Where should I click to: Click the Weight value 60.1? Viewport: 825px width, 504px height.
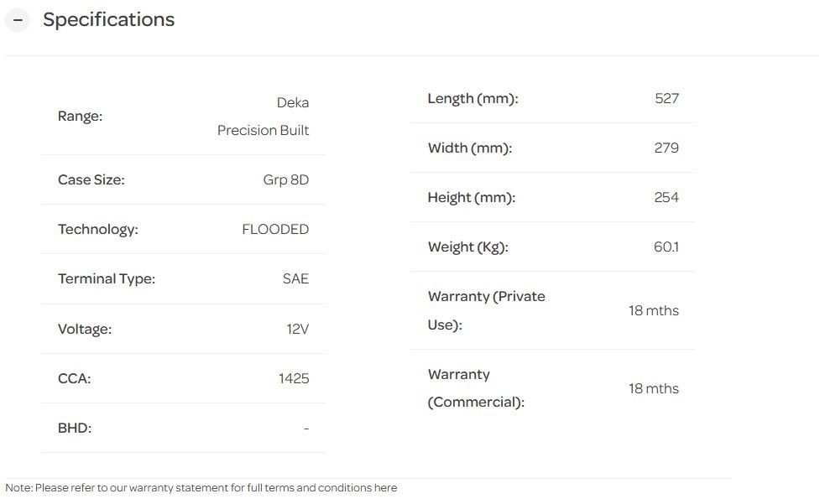tap(666, 247)
